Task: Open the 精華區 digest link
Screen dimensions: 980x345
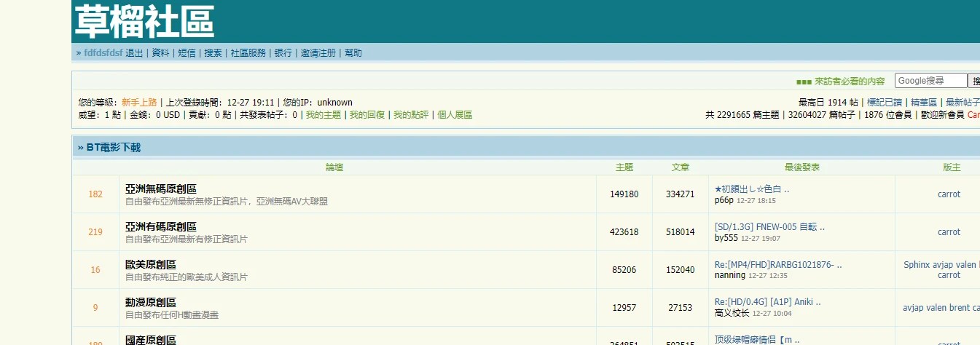Action: (924, 103)
